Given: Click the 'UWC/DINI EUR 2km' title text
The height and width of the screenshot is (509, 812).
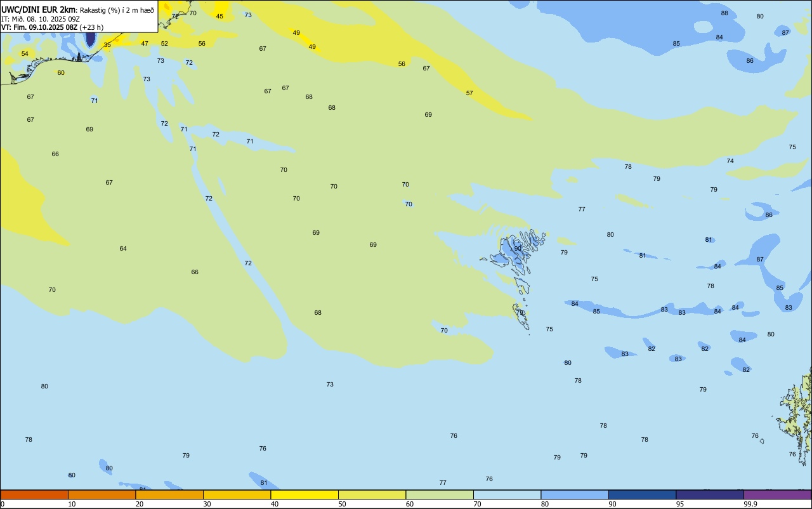Looking at the screenshot, I should point(38,10).
